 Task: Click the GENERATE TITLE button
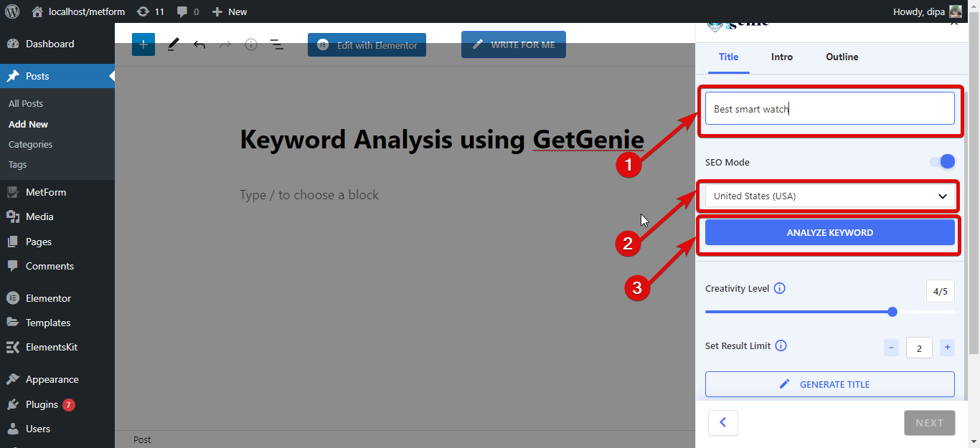coord(830,384)
